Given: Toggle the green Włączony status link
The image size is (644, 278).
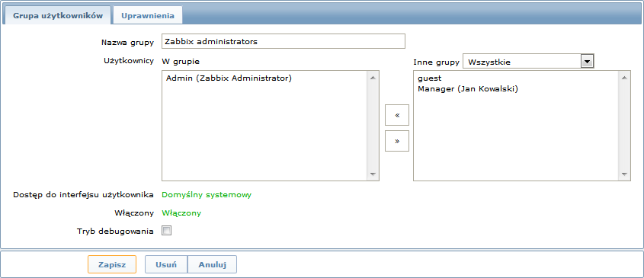Looking at the screenshot, I should 181,212.
